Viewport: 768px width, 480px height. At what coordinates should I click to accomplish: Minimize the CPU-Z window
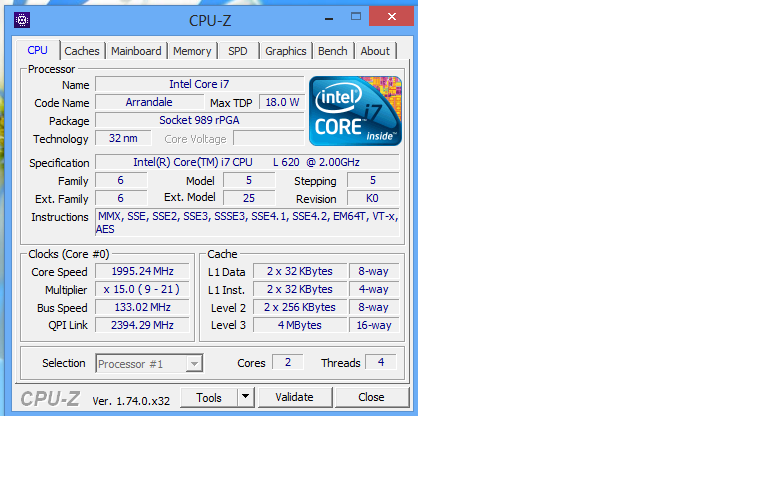[329, 18]
